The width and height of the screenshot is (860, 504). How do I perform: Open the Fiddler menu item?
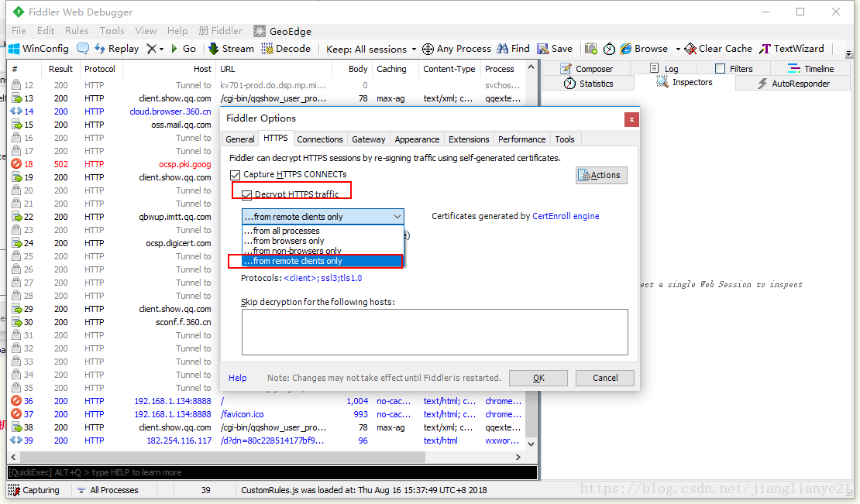tap(221, 31)
